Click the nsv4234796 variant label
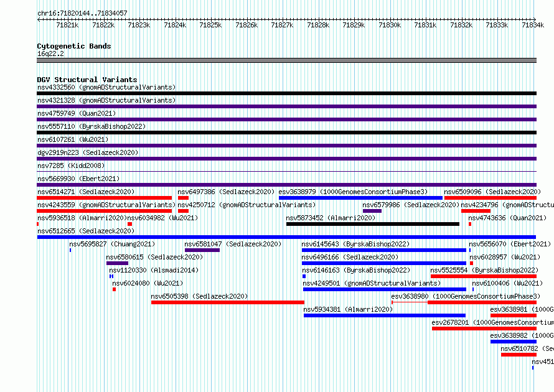This screenshot has height=392, width=554. 507,205
